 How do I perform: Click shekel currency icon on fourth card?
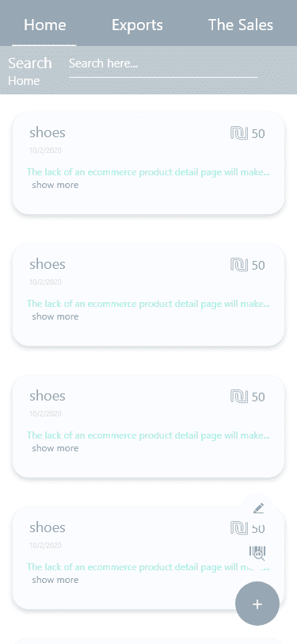click(x=239, y=527)
